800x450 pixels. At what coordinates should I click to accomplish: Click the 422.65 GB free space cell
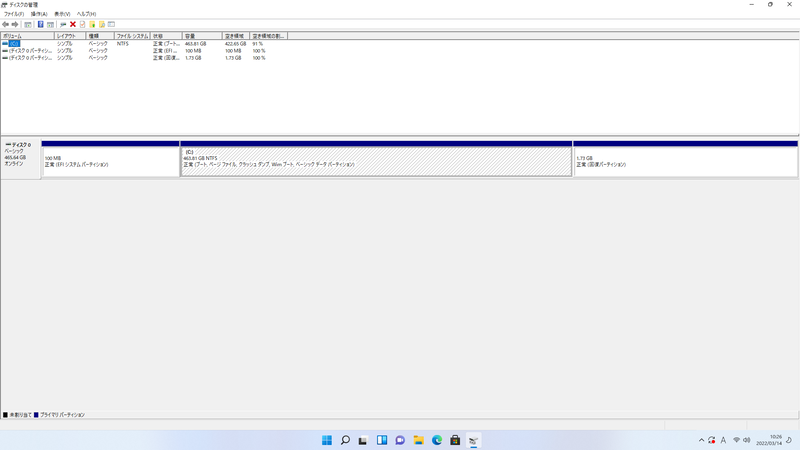pyautogui.click(x=236, y=44)
